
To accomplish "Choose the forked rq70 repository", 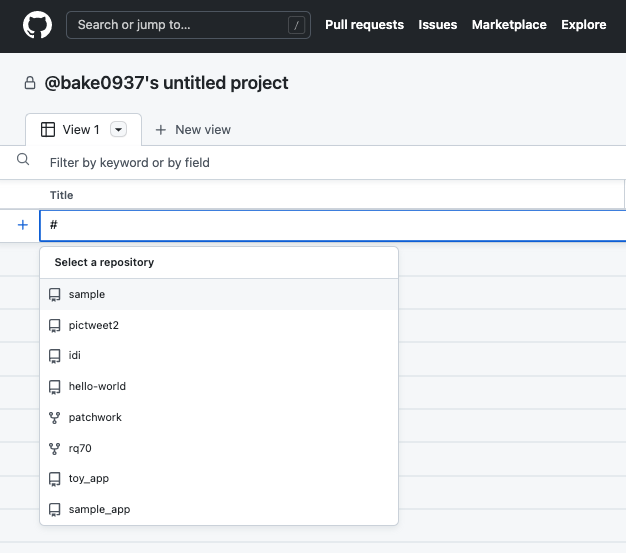I will pyautogui.click(x=219, y=448).
